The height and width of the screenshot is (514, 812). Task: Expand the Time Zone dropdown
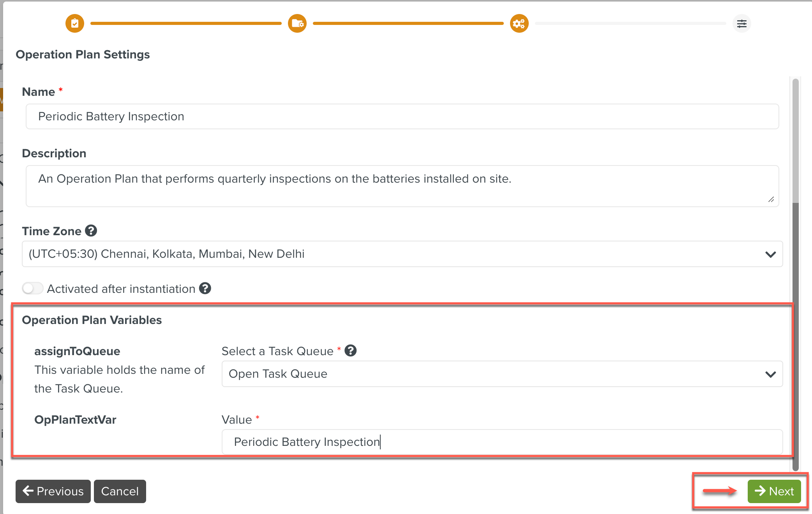click(x=401, y=254)
